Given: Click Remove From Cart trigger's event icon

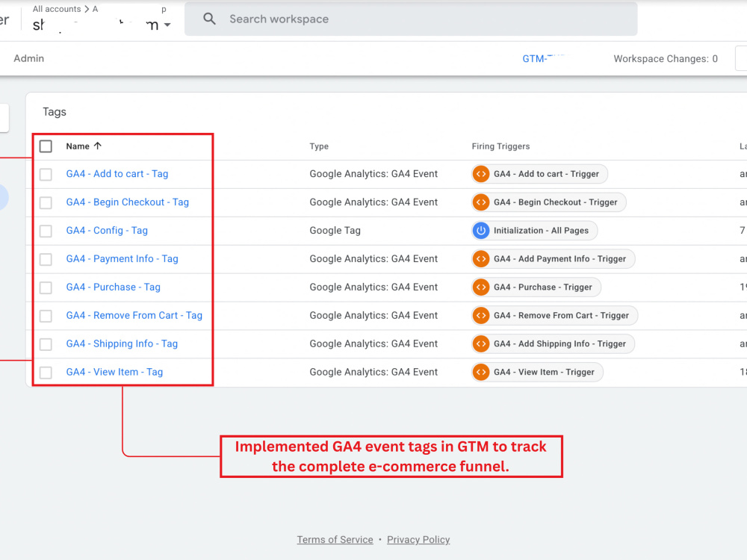Looking at the screenshot, I should [481, 315].
